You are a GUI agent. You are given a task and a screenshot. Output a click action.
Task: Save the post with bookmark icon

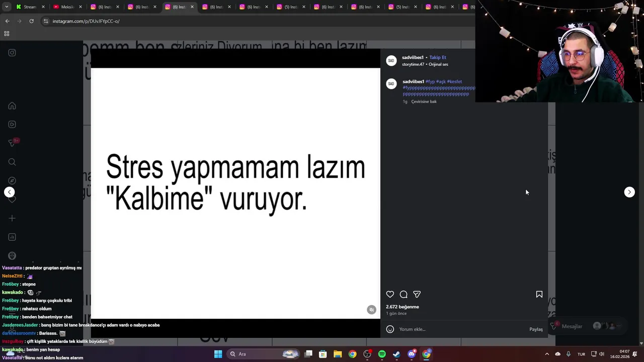(x=539, y=295)
